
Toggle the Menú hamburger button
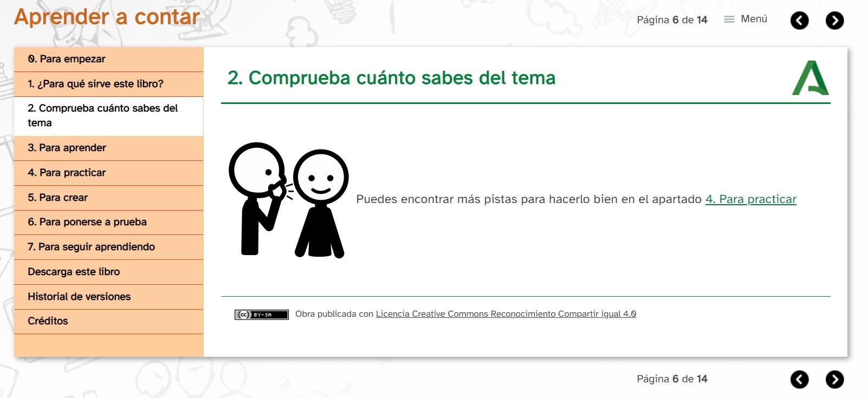pos(746,19)
